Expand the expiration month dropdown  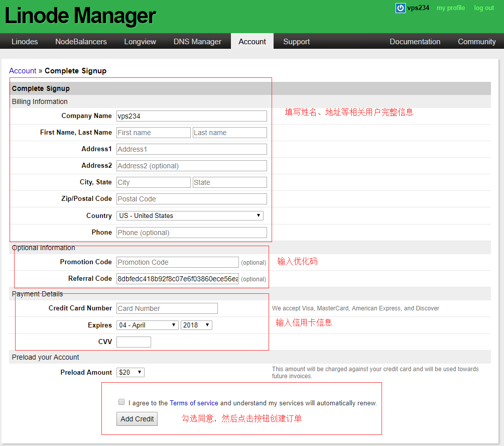point(148,325)
